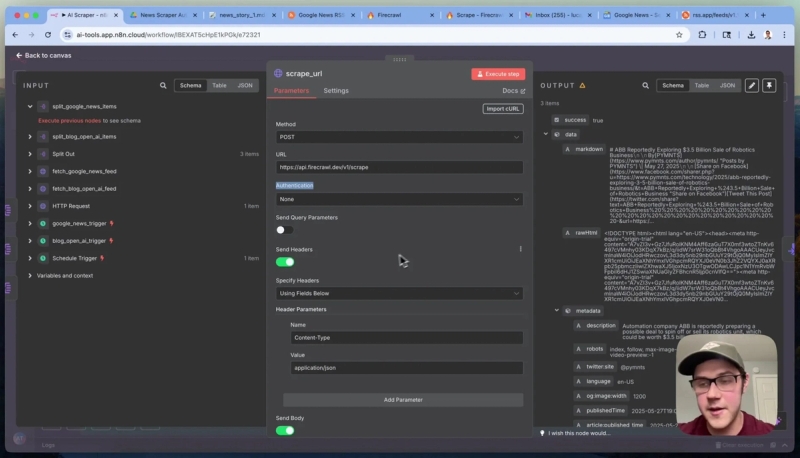Click the blog_open_ai_trigger node icon

tap(43, 241)
